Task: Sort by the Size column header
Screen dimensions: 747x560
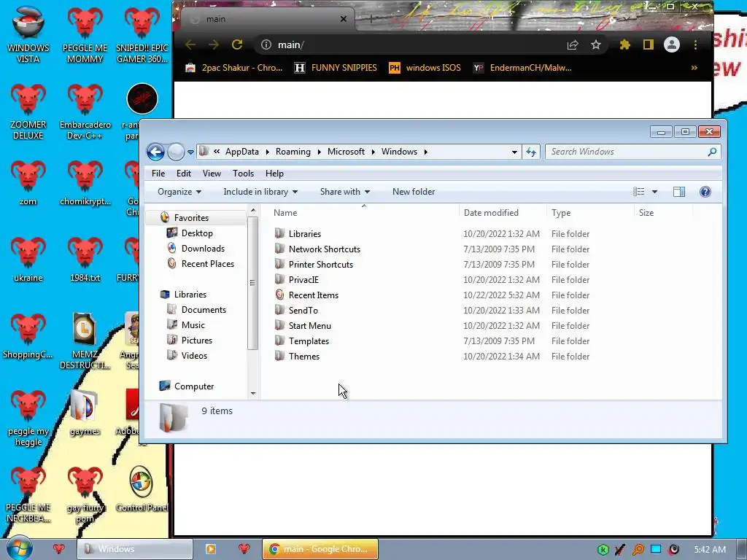Action: (646, 213)
